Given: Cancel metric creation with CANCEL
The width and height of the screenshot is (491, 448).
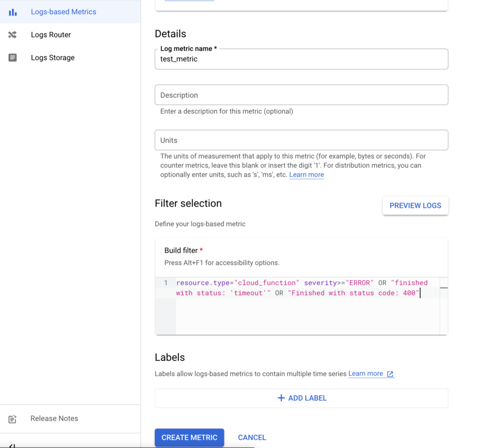Looking at the screenshot, I should coord(252,437).
